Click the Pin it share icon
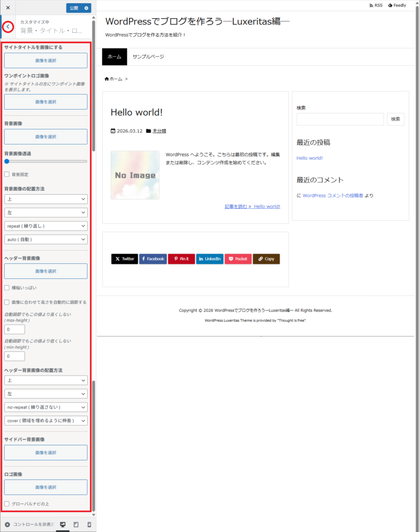The image size is (420, 532). (181, 258)
